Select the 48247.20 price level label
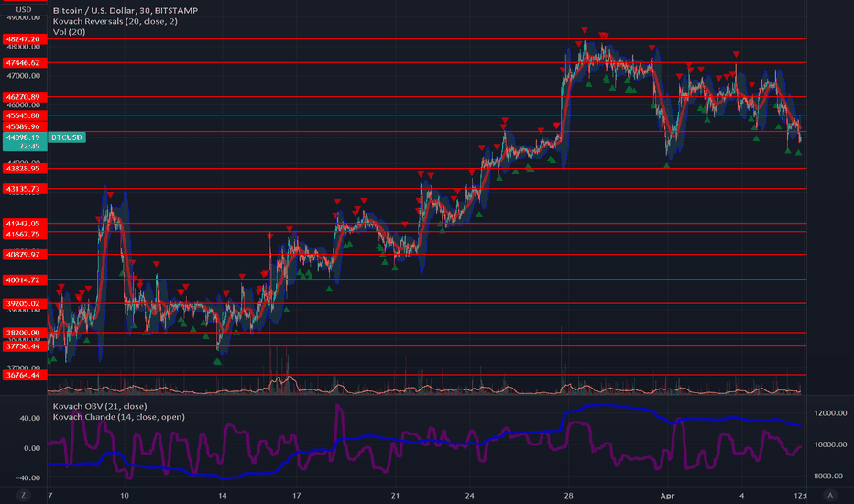Screen dimensions: 854x504 point(25,39)
